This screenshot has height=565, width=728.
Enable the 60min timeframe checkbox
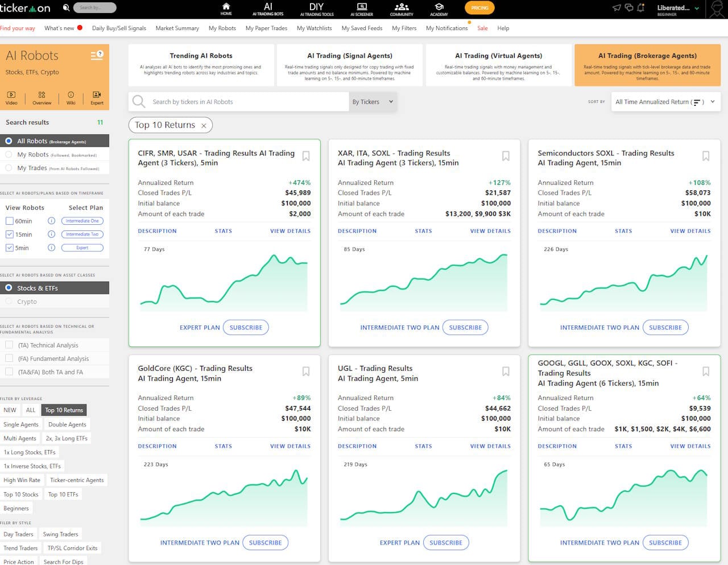(9, 221)
